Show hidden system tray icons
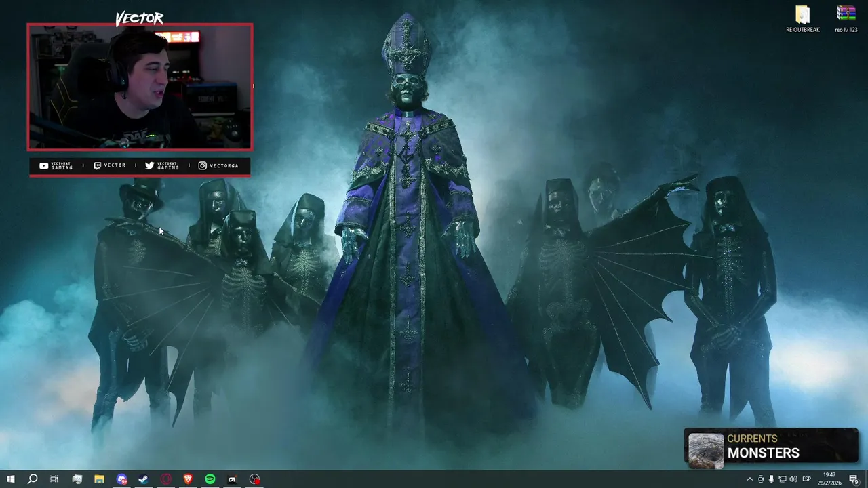 pyautogui.click(x=749, y=479)
